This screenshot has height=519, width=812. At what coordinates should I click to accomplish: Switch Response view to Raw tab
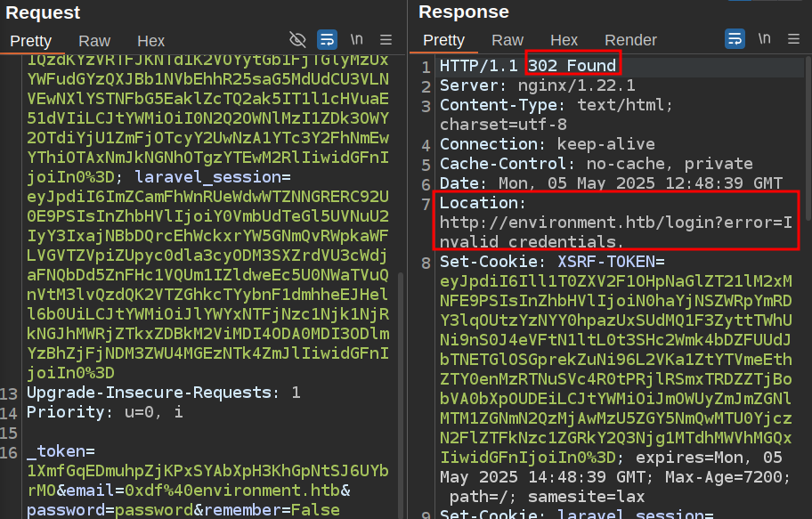[507, 40]
